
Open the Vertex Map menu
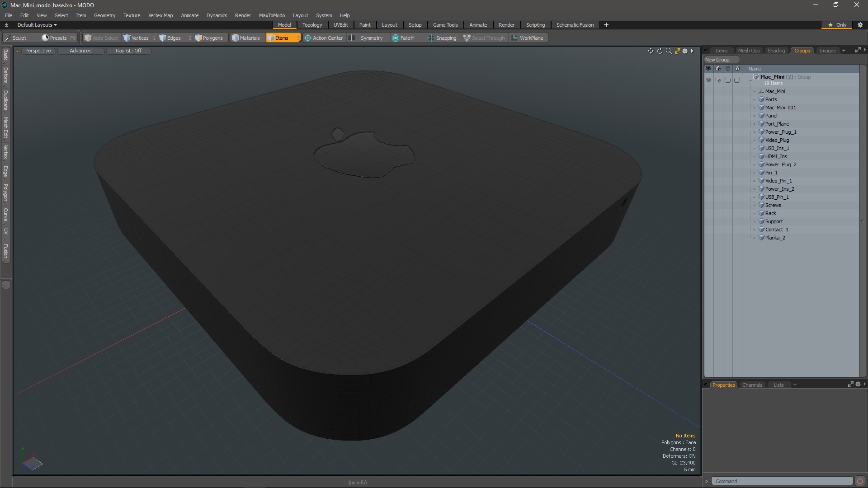(160, 15)
